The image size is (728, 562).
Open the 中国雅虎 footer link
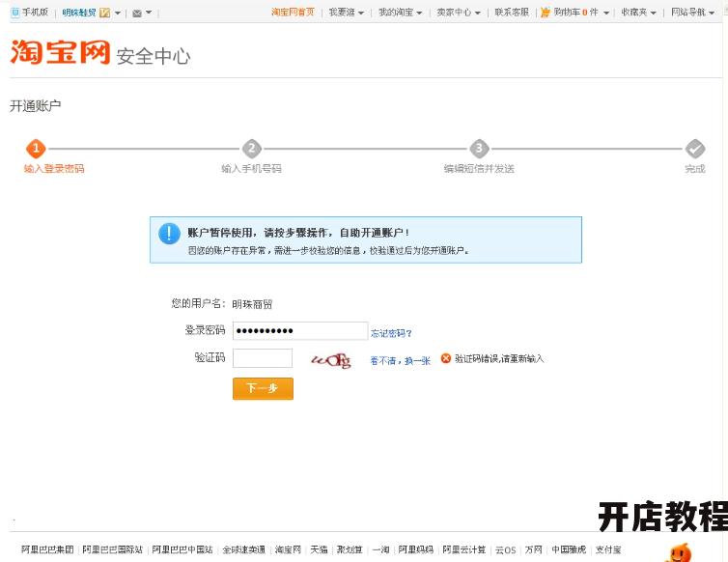pos(569,549)
